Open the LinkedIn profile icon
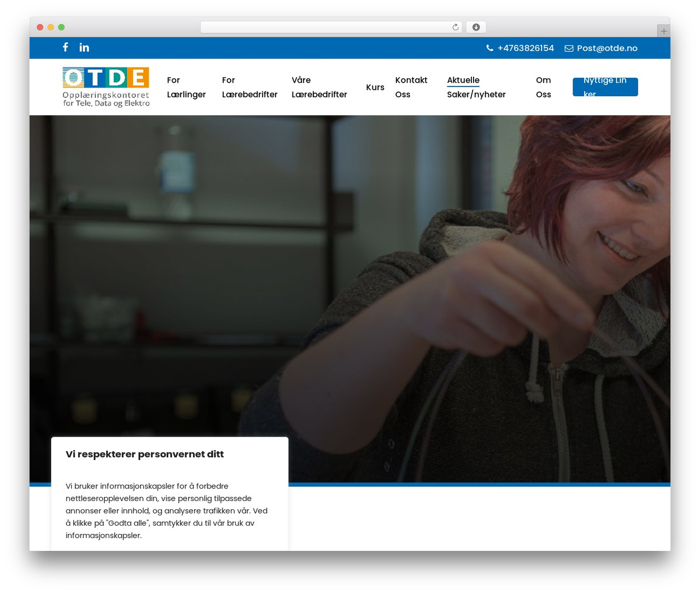700x593 pixels. tap(84, 48)
